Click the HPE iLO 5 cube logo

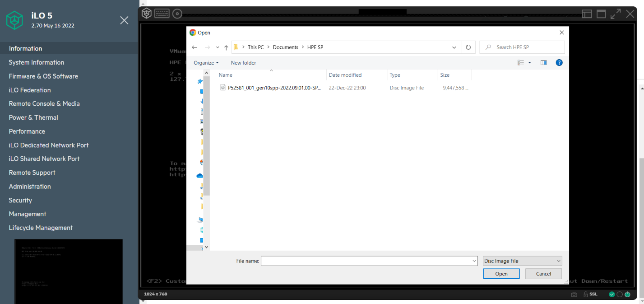click(14, 20)
